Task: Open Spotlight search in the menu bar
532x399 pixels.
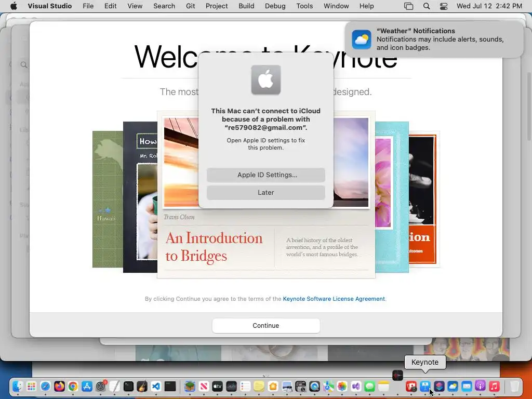Action: click(427, 6)
